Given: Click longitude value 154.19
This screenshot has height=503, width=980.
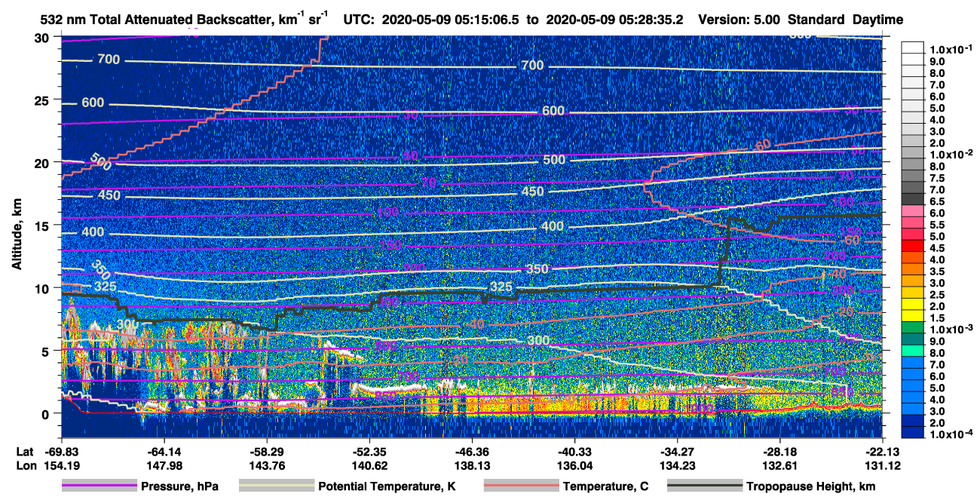Looking at the screenshot, I should 61,465.
